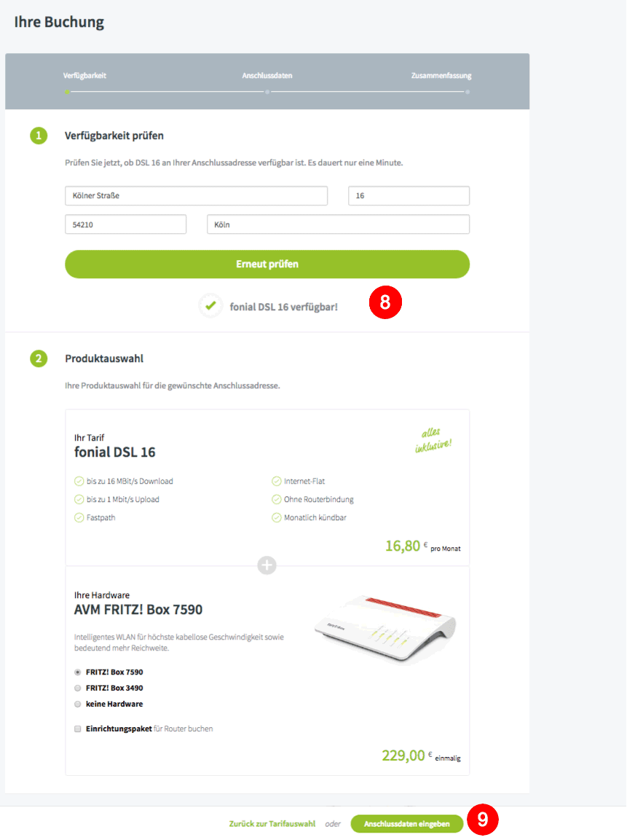The image size is (627, 840).
Task: Click the street field containing Kölner Straße
Action: pyautogui.click(x=196, y=195)
